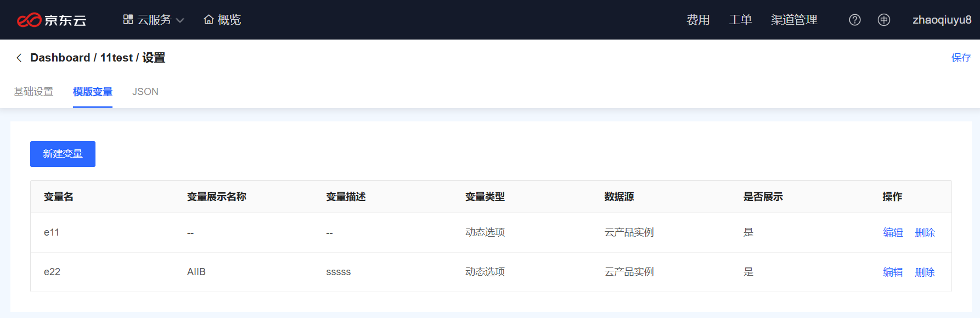Delete the e22 variable

pyautogui.click(x=925, y=272)
